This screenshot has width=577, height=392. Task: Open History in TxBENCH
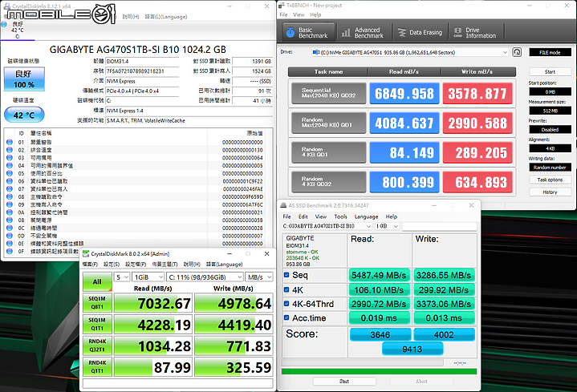pos(550,192)
